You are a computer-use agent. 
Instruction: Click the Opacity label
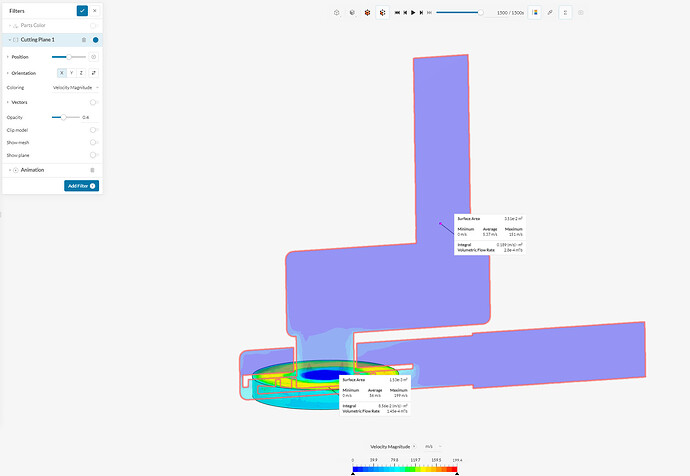tap(15, 117)
